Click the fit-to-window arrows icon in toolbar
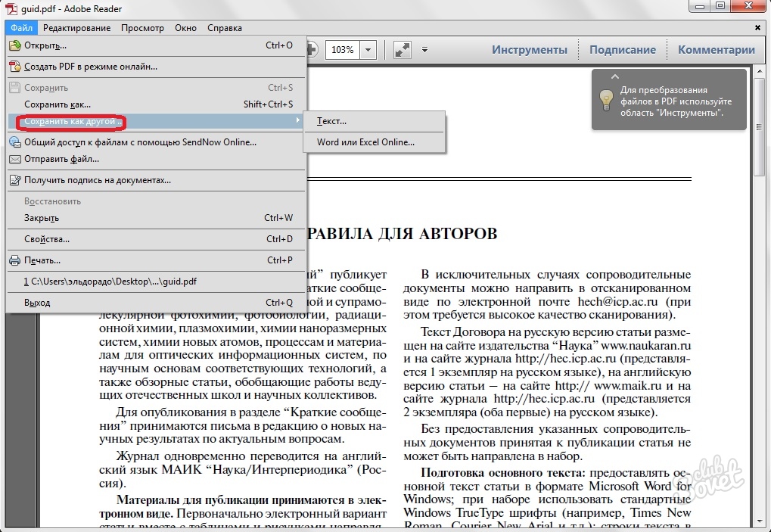The image size is (771, 532). [x=403, y=50]
